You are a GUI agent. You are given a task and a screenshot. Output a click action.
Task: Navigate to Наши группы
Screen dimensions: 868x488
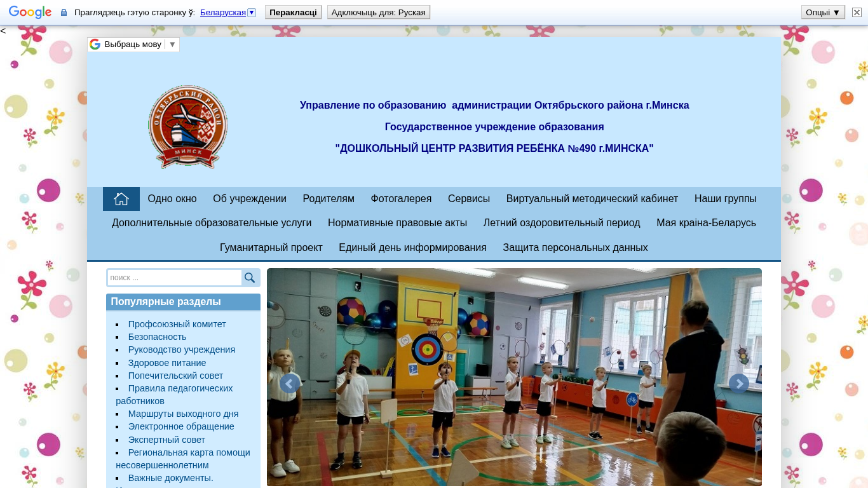(726, 199)
